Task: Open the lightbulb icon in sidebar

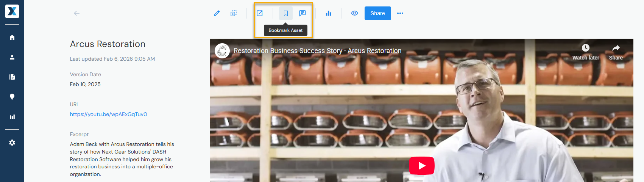Action: pyautogui.click(x=12, y=97)
